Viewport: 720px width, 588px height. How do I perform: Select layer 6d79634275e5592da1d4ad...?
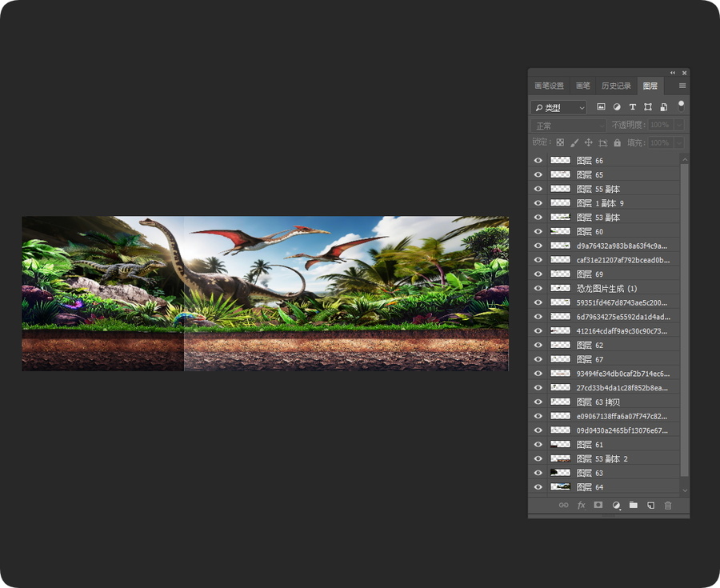(604, 317)
